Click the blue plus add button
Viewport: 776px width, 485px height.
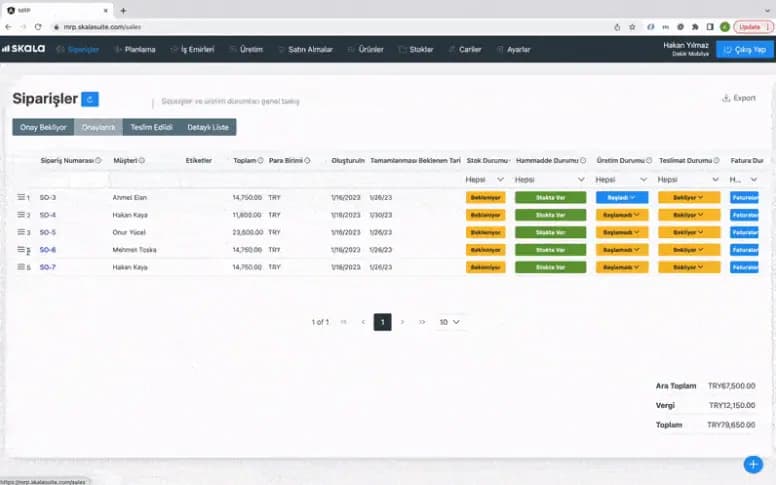(x=753, y=464)
